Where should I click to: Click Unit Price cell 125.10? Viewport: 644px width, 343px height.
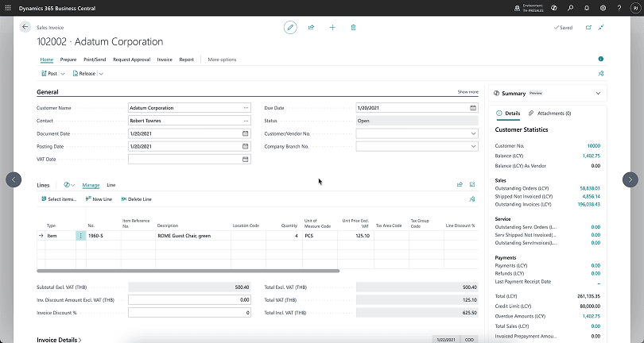[355, 236]
